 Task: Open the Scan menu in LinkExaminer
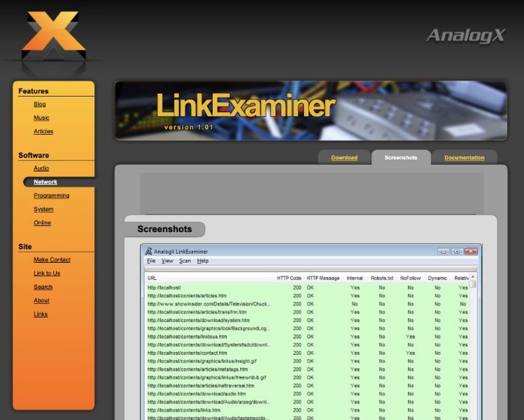point(184,261)
